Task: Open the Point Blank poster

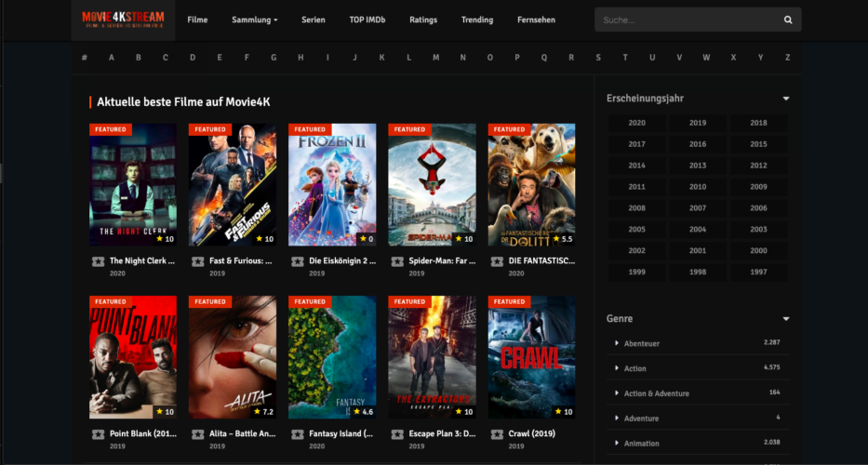Action: coord(133,357)
